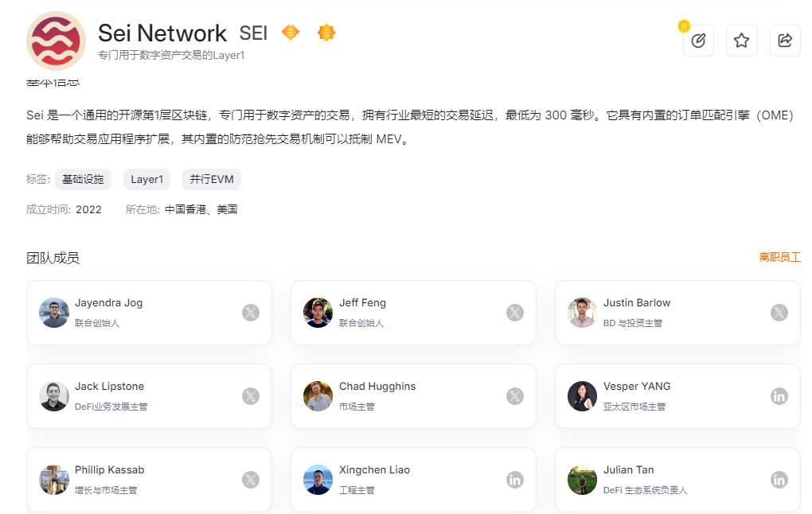Open Xingchen Liao's LinkedIn icon
812x514 pixels.
coord(515,480)
